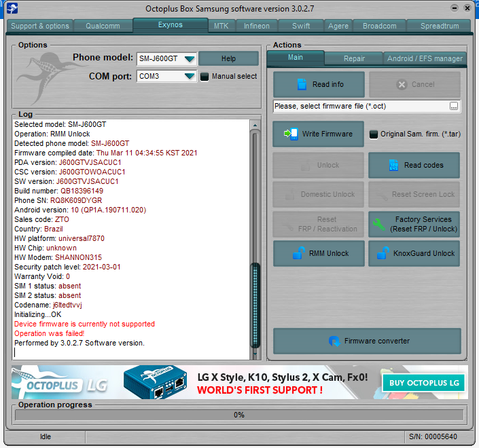Click the Read codes icon
Viewport: 479px width, 448px height.
tap(393, 165)
